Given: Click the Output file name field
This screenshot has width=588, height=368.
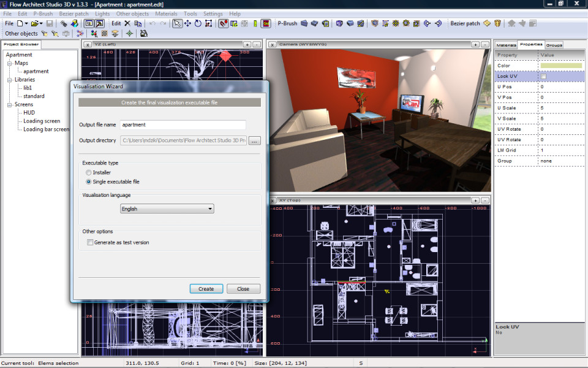Looking at the screenshot, I should [183, 125].
